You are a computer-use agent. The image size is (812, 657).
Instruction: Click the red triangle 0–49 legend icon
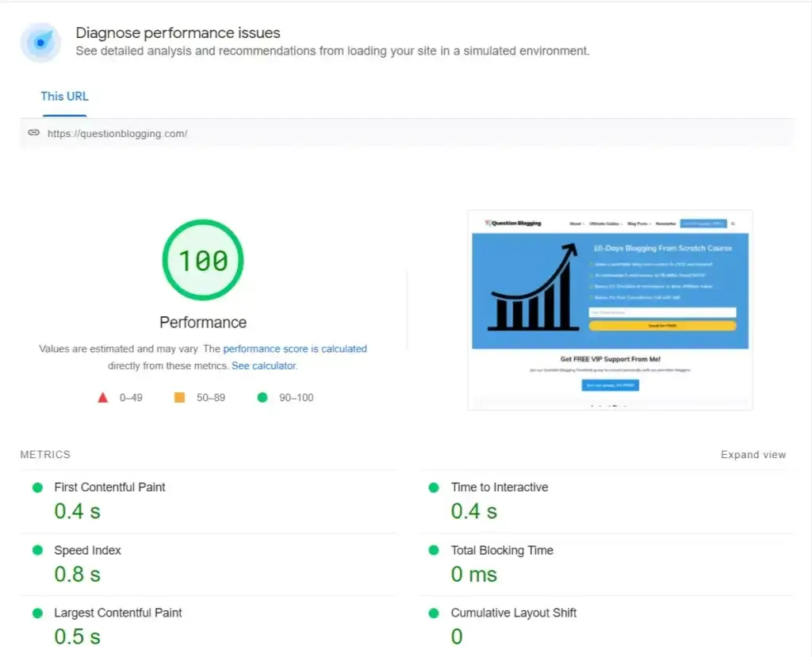(103, 397)
